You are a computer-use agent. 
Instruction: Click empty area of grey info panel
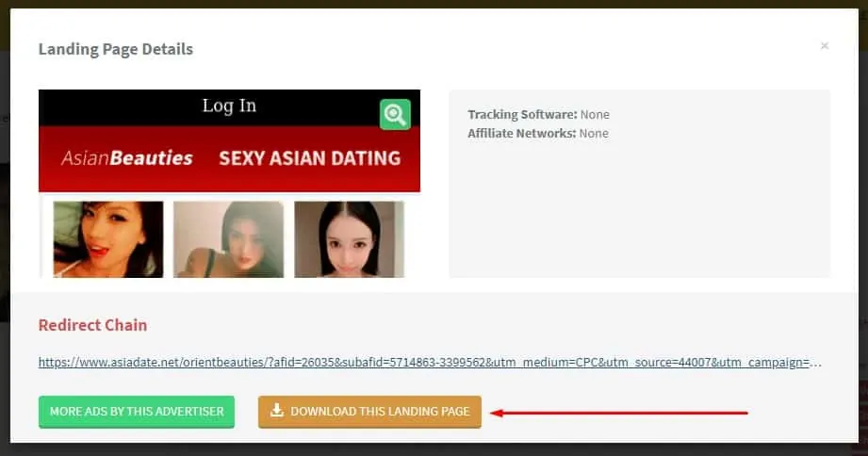pos(639,217)
